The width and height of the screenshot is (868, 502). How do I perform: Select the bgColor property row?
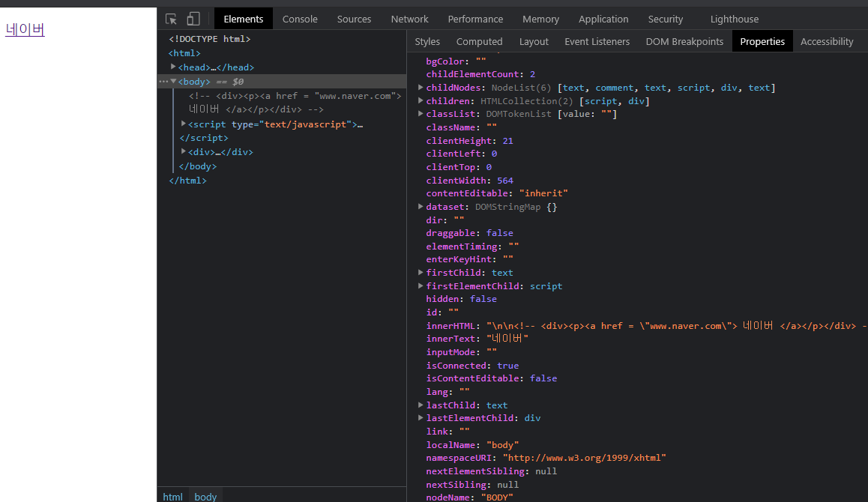(456, 61)
